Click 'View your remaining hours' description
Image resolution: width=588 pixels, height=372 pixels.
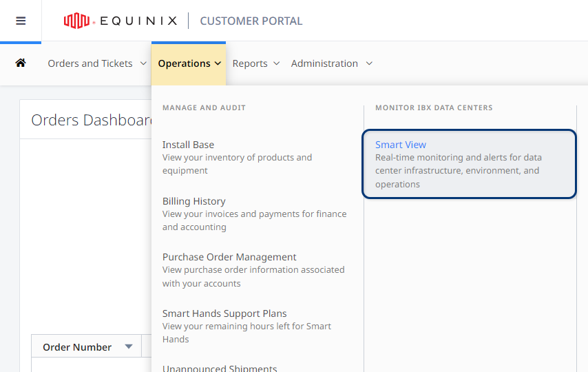[246, 333]
